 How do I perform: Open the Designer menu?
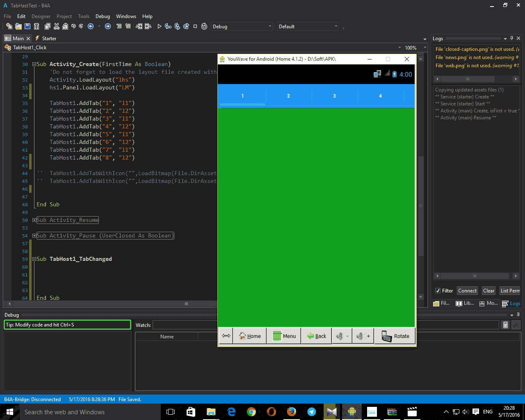(41, 16)
